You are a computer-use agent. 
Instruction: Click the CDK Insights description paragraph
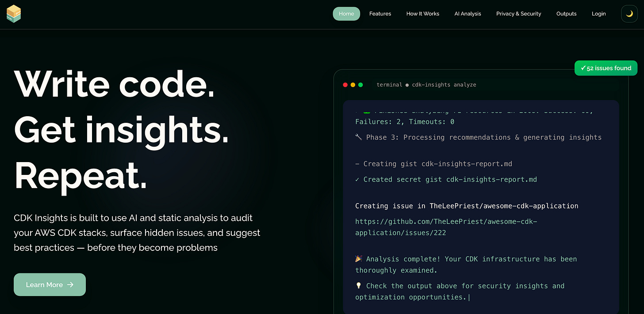coord(137,233)
